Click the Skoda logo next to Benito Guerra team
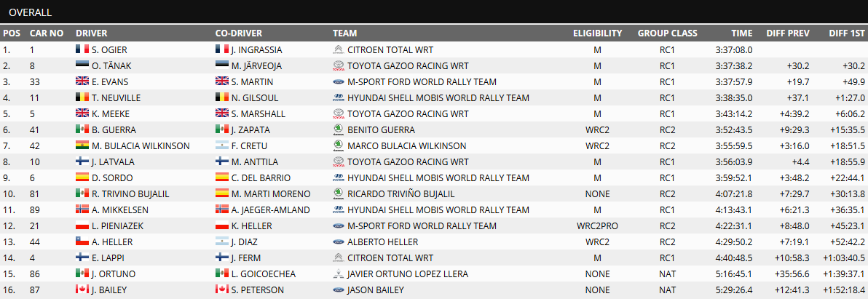The width and height of the screenshot is (868, 299). 338,130
